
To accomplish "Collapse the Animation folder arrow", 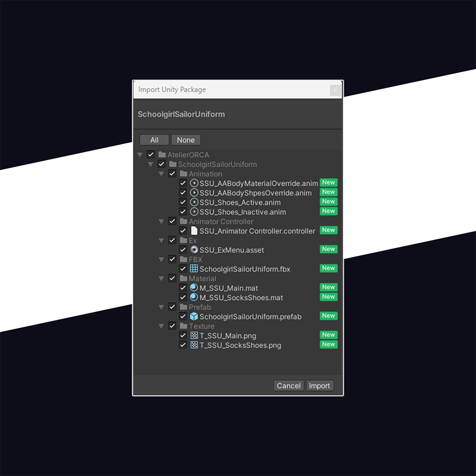I will [161, 174].
